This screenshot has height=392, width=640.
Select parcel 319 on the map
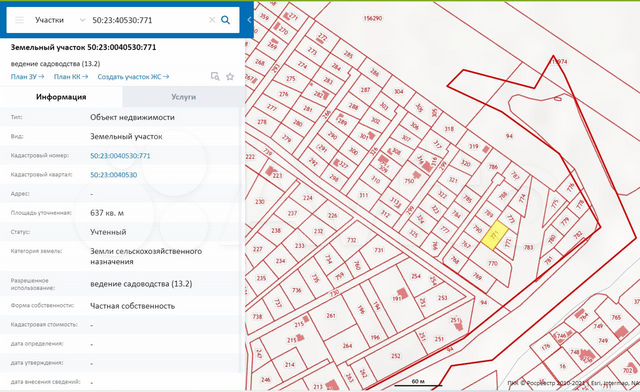pos(473,146)
